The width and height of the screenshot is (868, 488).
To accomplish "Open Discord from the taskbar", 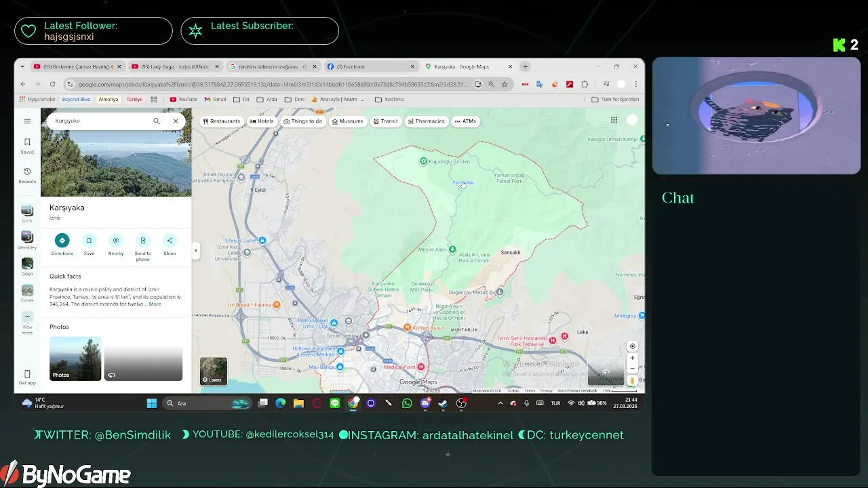I will tap(425, 403).
